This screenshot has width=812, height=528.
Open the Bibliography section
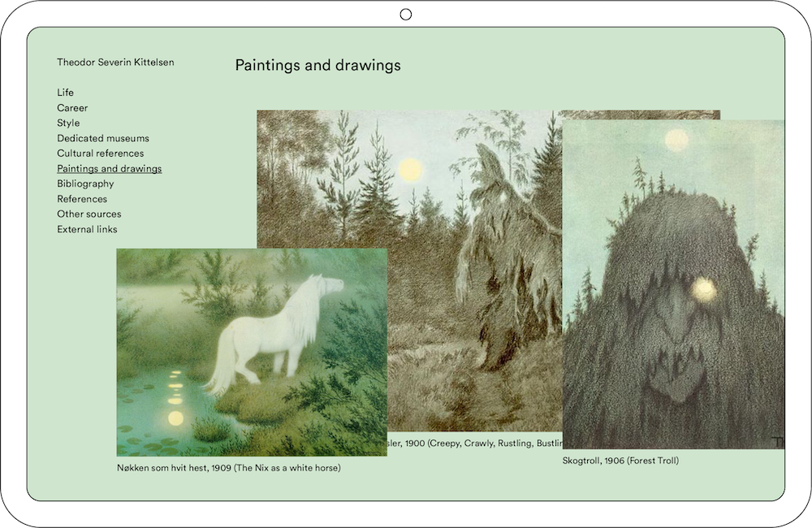click(85, 184)
